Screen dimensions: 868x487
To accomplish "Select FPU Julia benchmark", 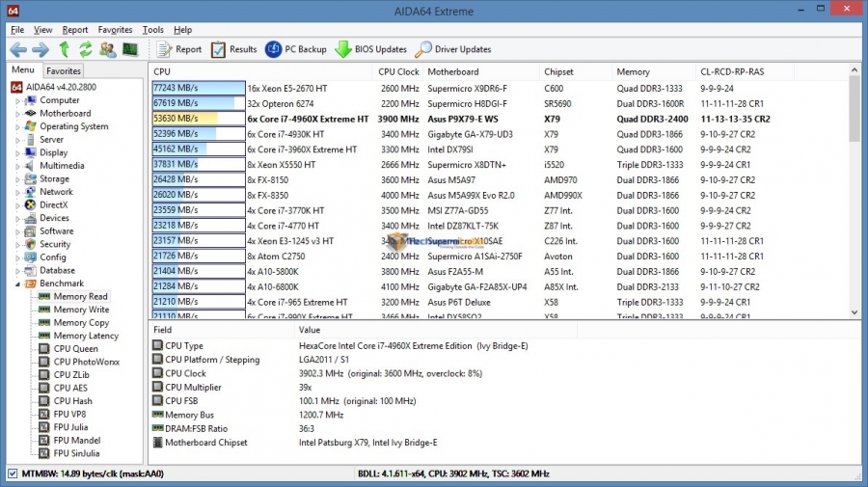I will pyautogui.click(x=70, y=427).
